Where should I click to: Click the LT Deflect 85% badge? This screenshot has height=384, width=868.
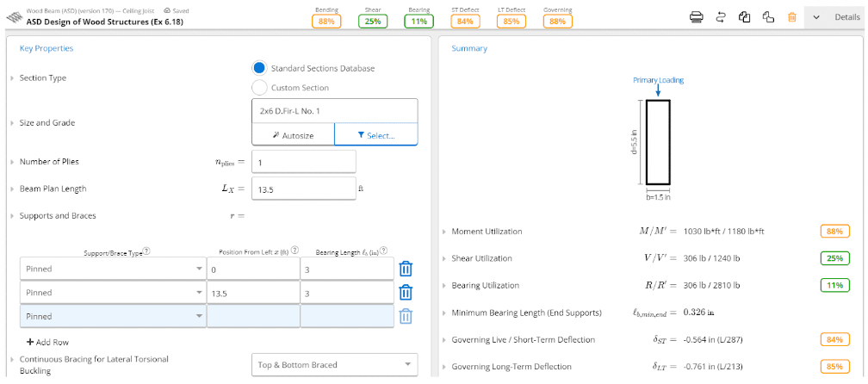(512, 21)
